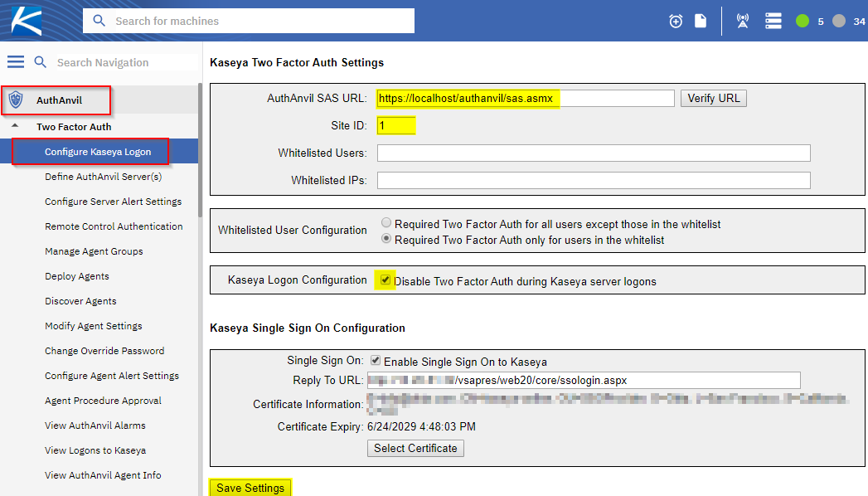Click the AuthAnvil SAS URL field
The height and width of the screenshot is (496, 868).
pos(526,98)
